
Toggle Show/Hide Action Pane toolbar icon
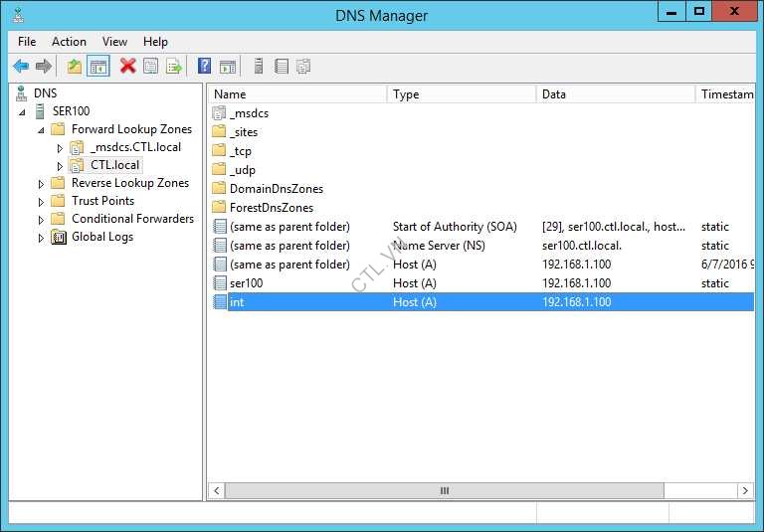coord(228,66)
